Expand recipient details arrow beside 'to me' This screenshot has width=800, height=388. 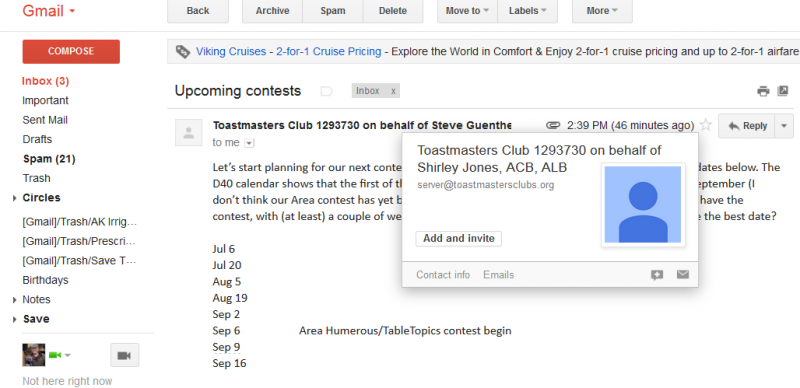pos(249,143)
